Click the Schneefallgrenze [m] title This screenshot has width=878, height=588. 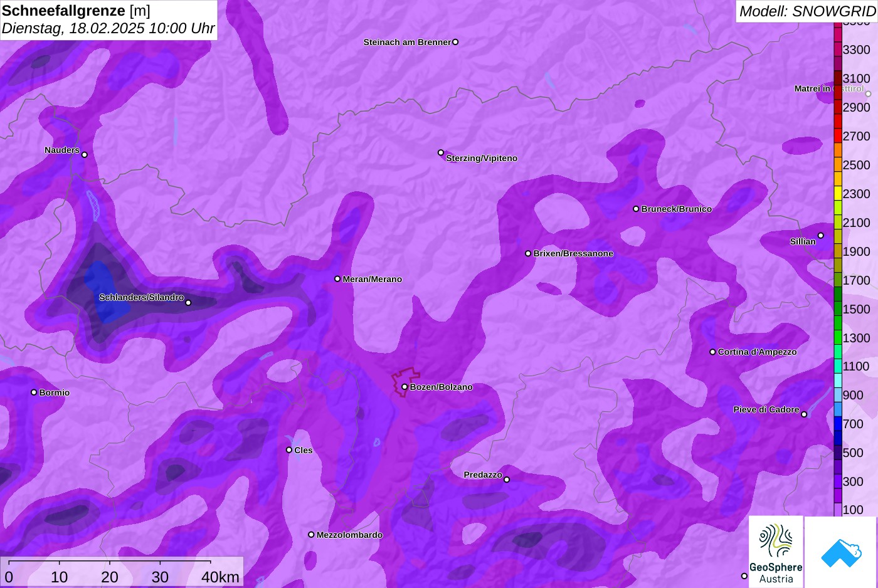tap(76, 11)
